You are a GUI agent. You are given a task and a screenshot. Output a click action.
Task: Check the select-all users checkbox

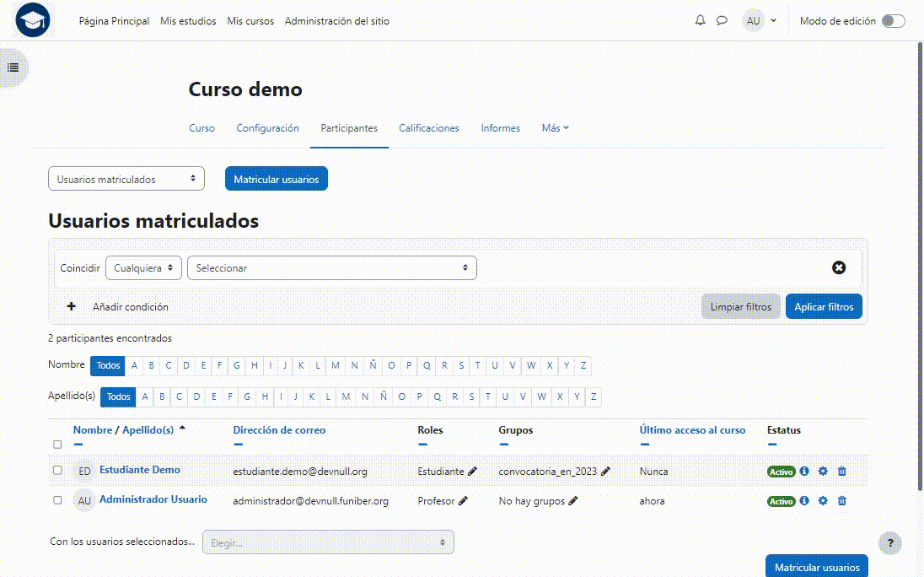tap(57, 445)
